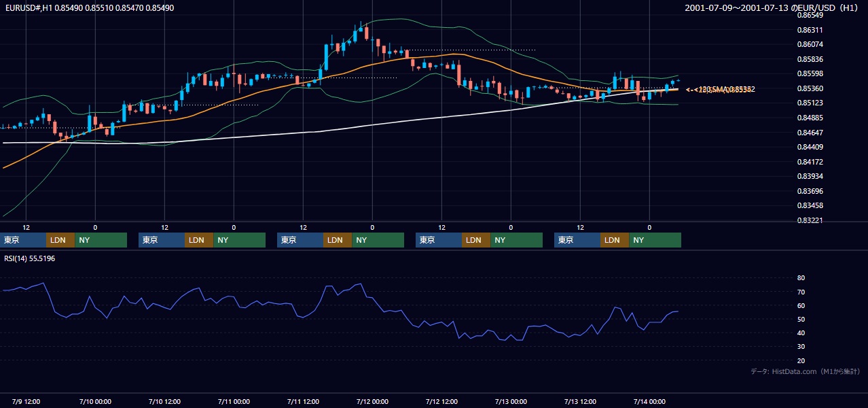Click the first NY session block

pos(101,240)
